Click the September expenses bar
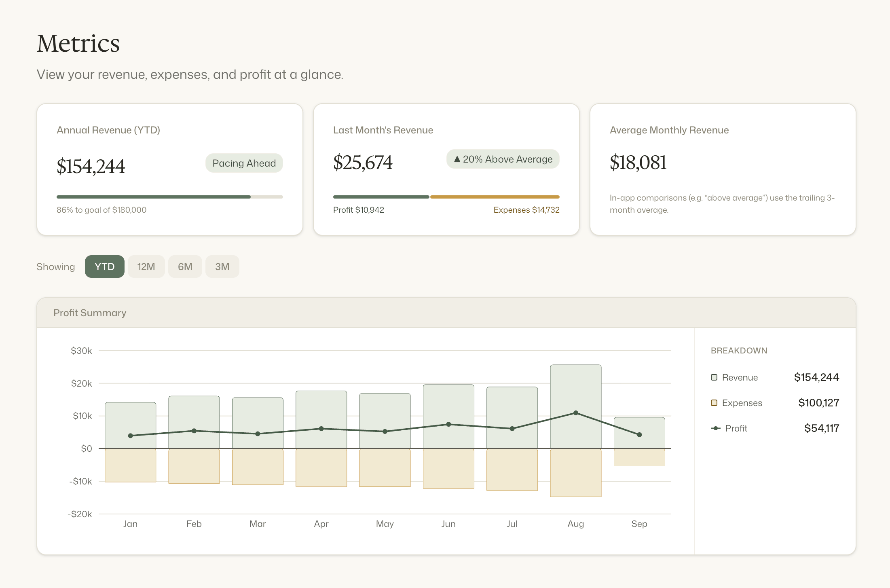Screen dimensions: 890x588 [639, 457]
